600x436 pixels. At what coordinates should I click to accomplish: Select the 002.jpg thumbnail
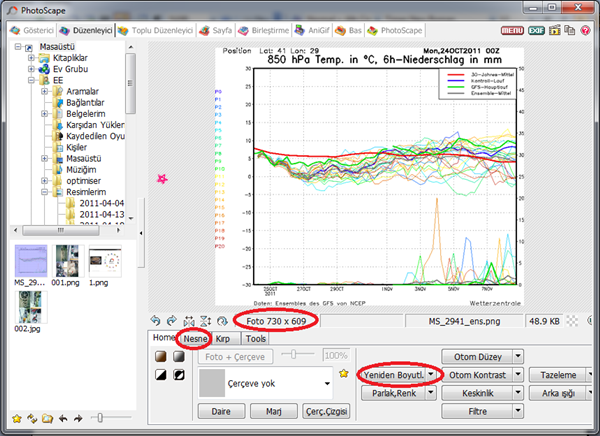click(30, 308)
